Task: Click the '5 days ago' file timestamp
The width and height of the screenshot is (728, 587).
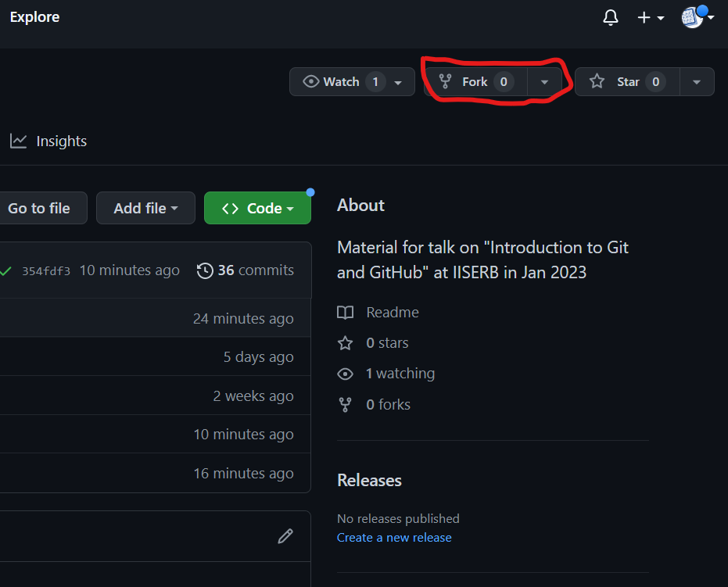Action: click(259, 357)
